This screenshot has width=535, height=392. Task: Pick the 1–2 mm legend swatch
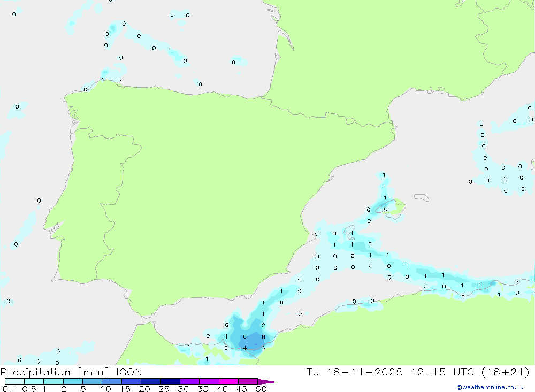pos(53,381)
